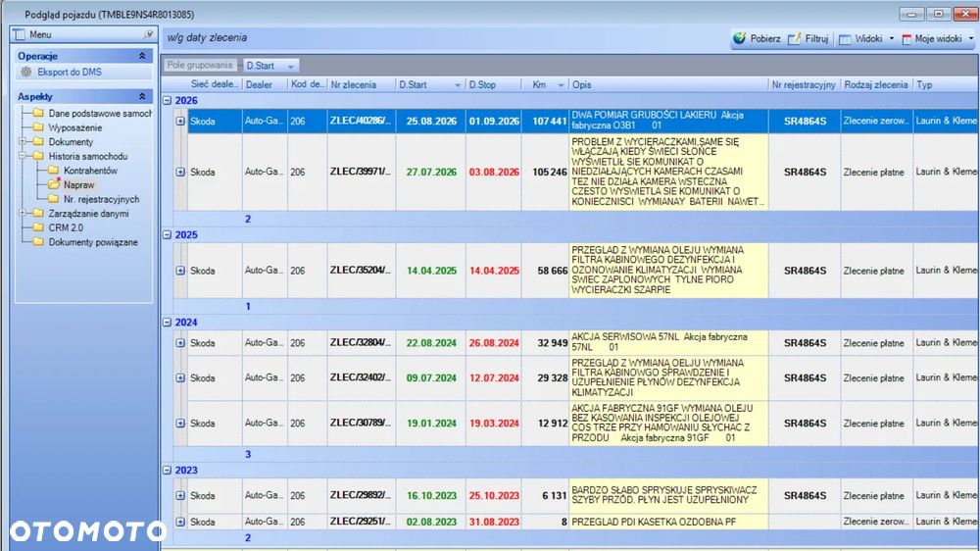Click the Nr. rejestracyjnych folder icon
The height and width of the screenshot is (551, 980).
pyautogui.click(x=53, y=199)
